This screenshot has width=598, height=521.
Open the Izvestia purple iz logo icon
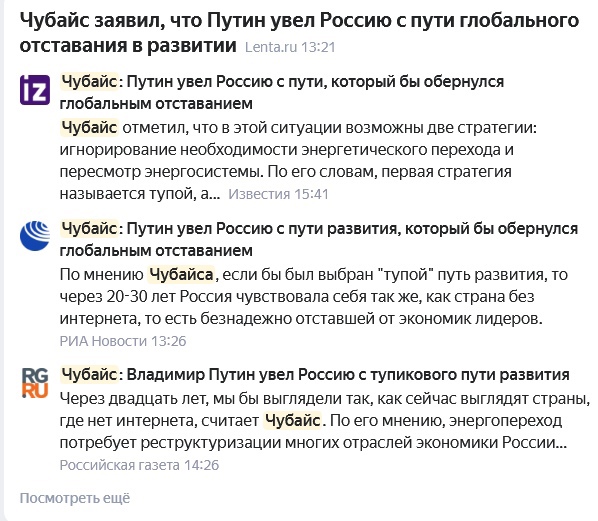(35, 90)
